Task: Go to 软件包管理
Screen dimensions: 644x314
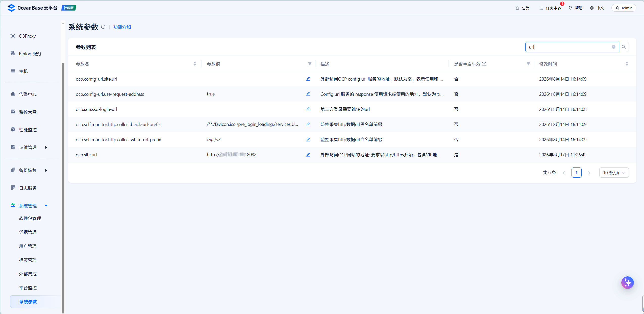Action: click(30, 219)
